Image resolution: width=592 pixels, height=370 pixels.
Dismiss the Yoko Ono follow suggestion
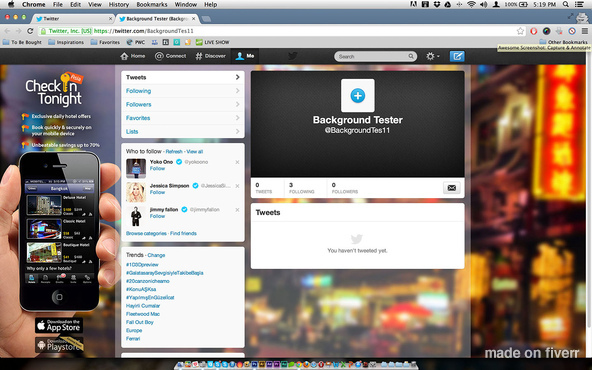click(237, 162)
